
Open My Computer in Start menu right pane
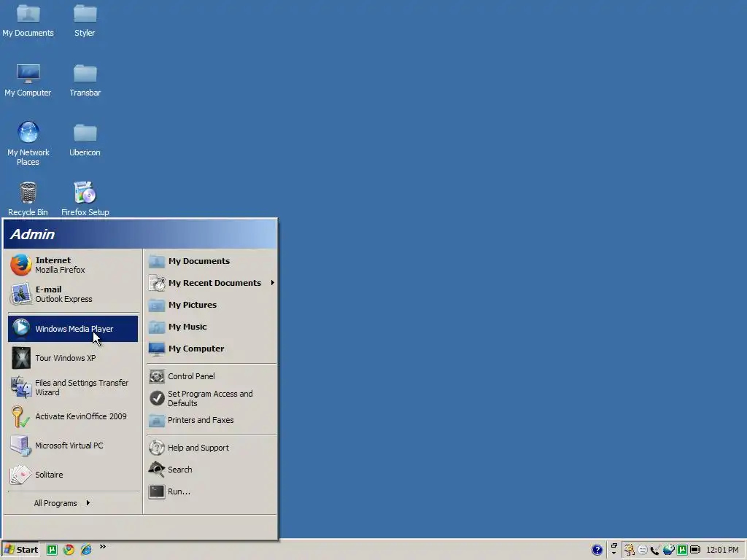(x=212, y=349)
